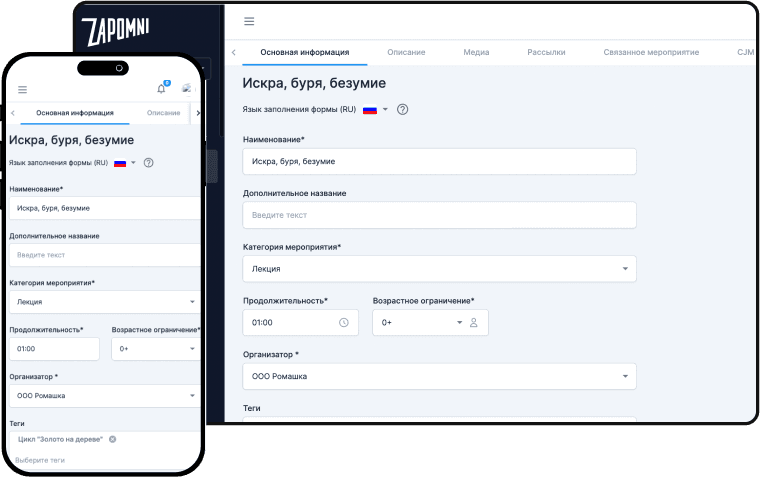Viewport: 760px width, 477px height.
Task: Click the help question icon on phone
Action: (148, 162)
